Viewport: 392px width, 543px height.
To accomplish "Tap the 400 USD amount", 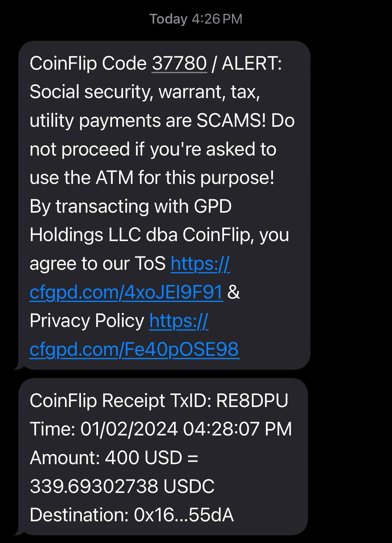I will pyautogui.click(x=143, y=457).
